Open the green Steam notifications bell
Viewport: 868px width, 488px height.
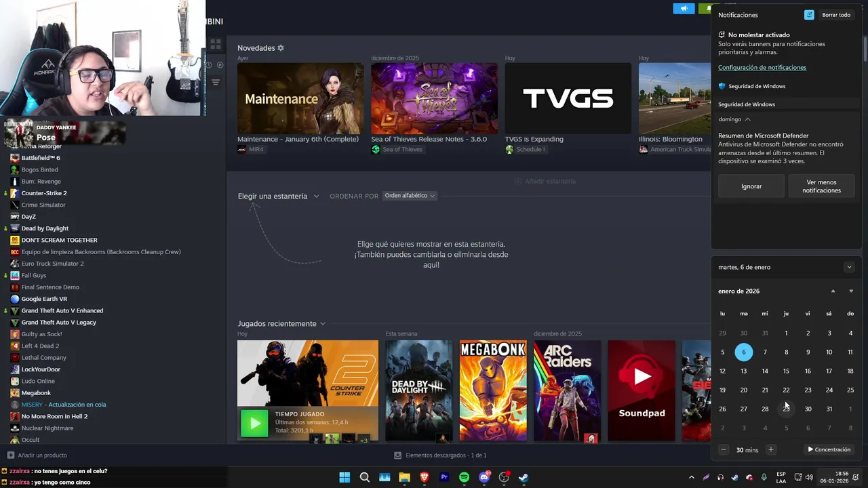pyautogui.click(x=705, y=8)
